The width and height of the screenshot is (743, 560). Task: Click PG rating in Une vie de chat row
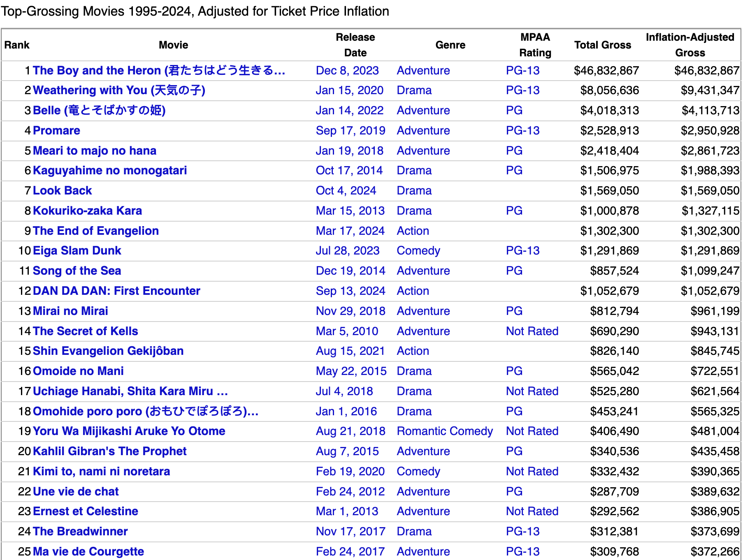tap(514, 491)
